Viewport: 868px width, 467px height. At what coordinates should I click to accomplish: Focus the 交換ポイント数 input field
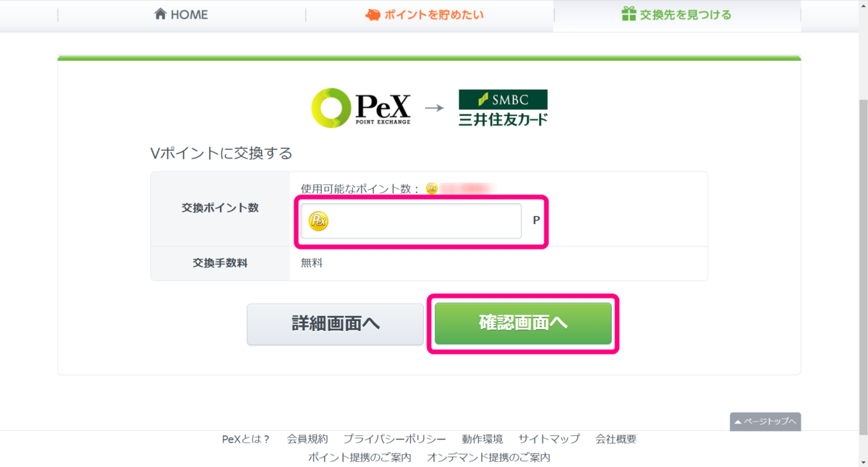[x=411, y=221]
